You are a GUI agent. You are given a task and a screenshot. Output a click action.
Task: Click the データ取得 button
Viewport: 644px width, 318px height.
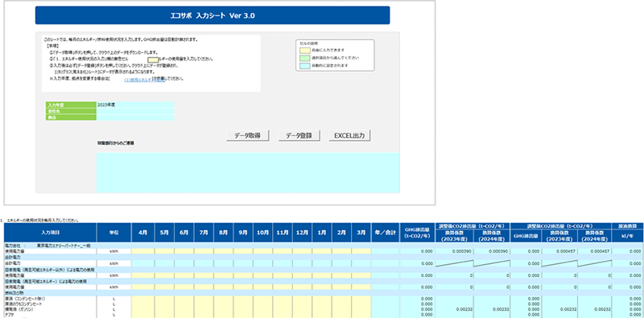(x=248, y=135)
